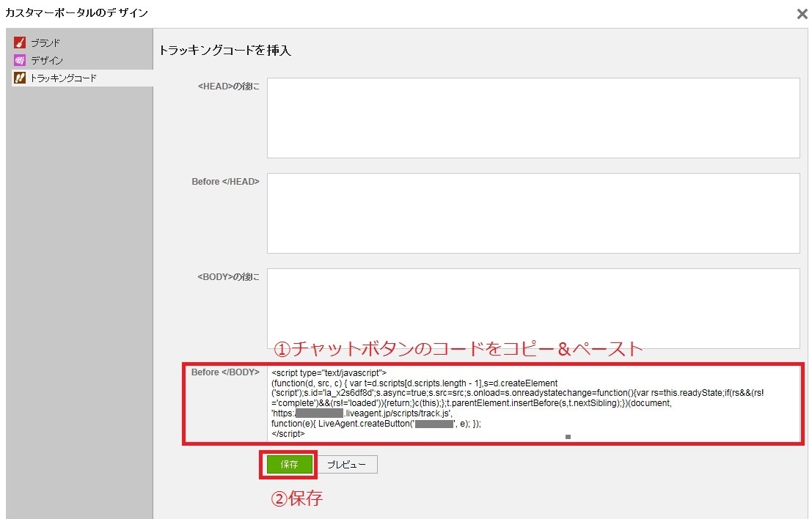Viewport: 812px width, 519px height.
Task: Click the opening script type="text/javascript" line
Action: pos(329,372)
